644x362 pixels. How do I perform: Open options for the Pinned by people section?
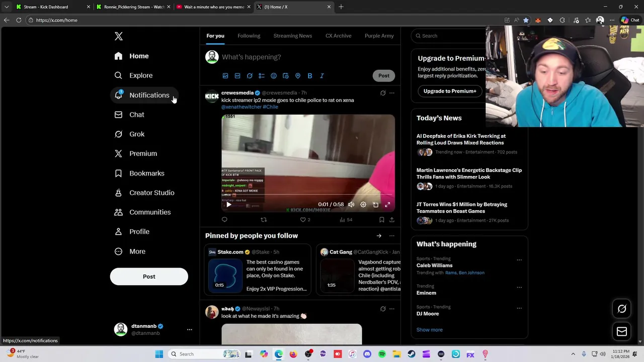[392, 236]
